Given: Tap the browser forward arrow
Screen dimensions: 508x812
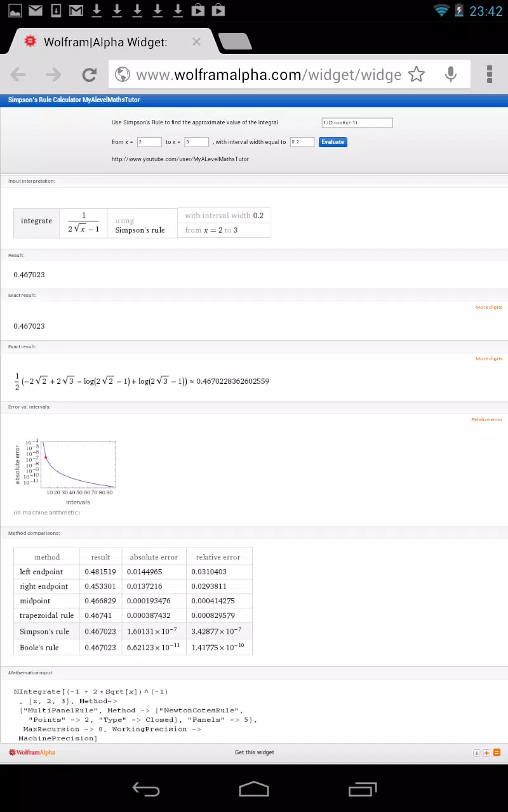Looking at the screenshot, I should [53, 75].
